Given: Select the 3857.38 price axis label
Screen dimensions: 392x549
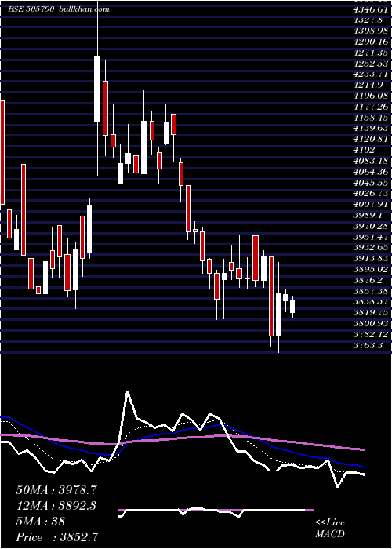Looking at the screenshot, I should (372, 291).
